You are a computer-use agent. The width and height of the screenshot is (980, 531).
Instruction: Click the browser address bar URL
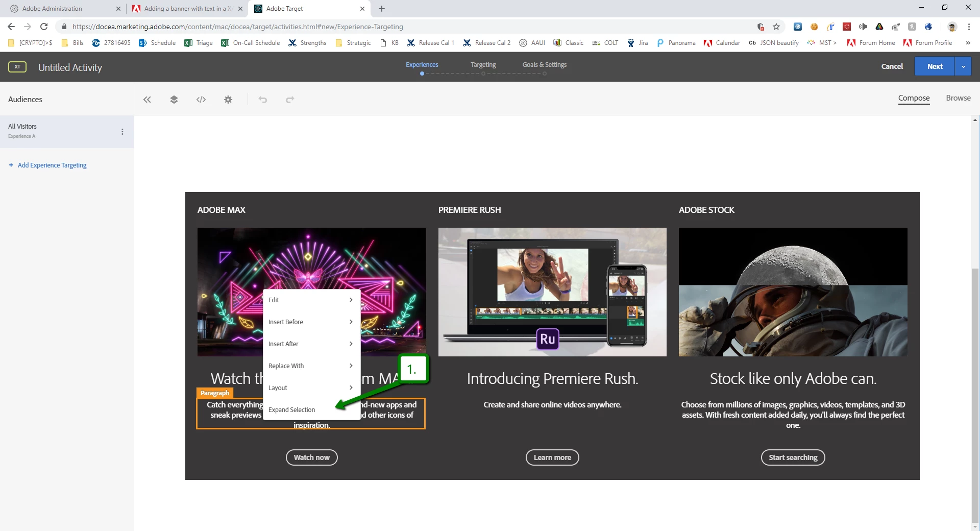point(238,27)
